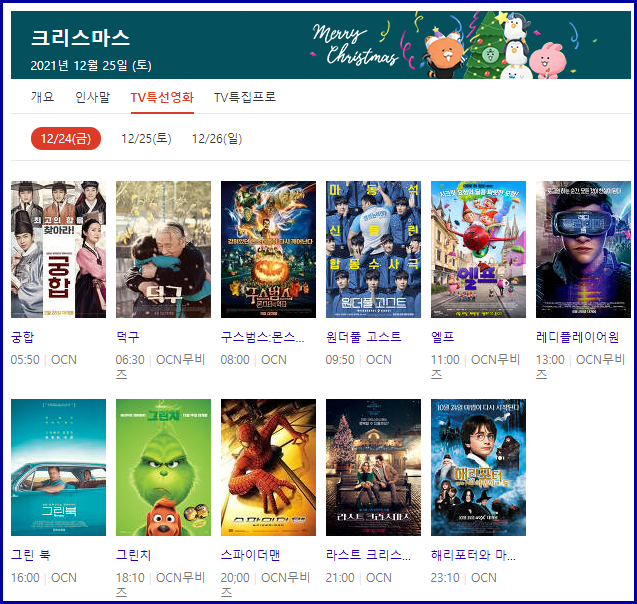Click the 크리스마스 banner heading

click(80, 38)
